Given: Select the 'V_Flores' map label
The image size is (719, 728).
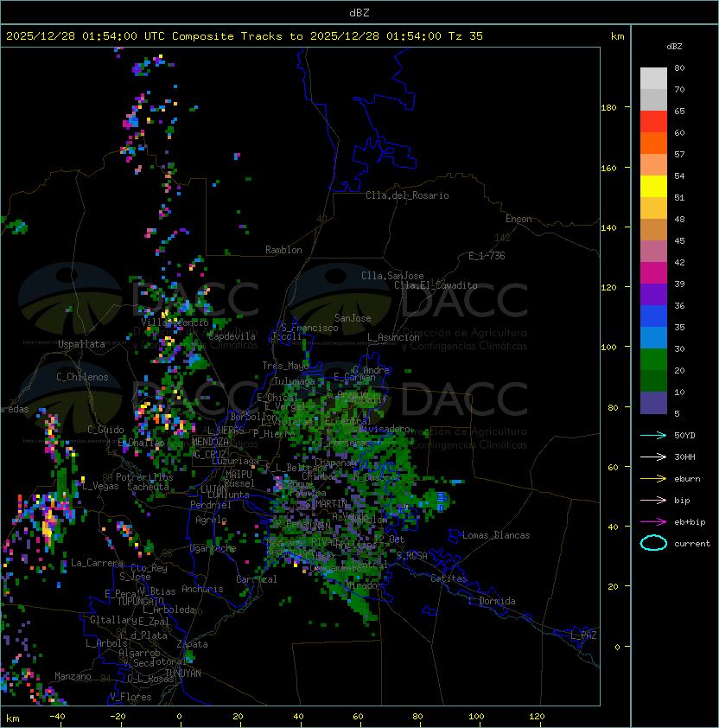Looking at the screenshot, I should point(130,697).
